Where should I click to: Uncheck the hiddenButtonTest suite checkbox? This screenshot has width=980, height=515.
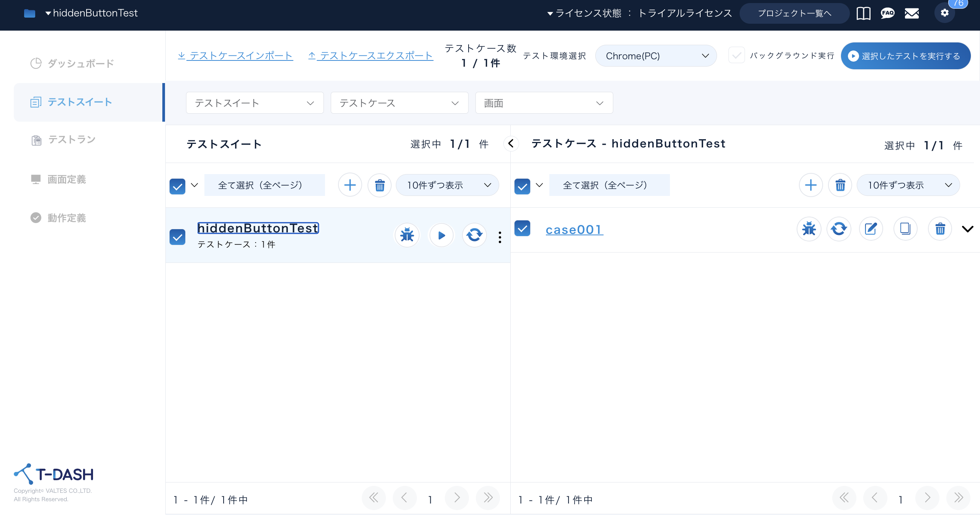pyautogui.click(x=177, y=237)
